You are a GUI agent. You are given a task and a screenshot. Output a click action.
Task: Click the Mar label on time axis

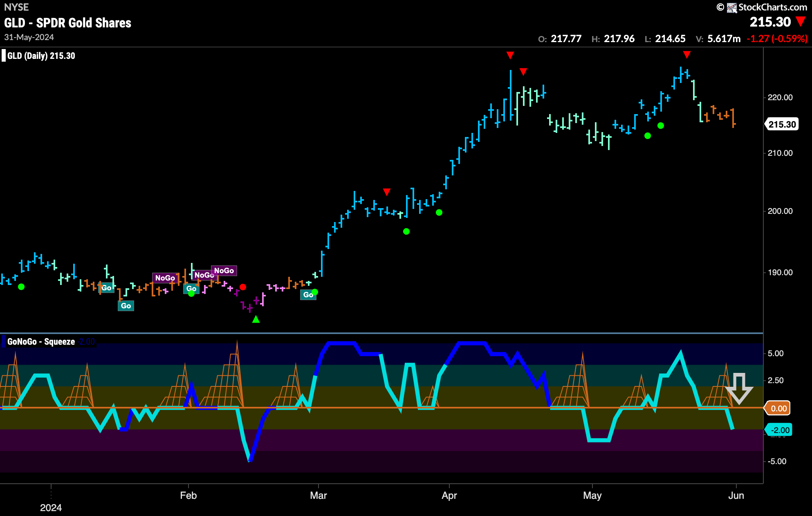[x=319, y=496]
